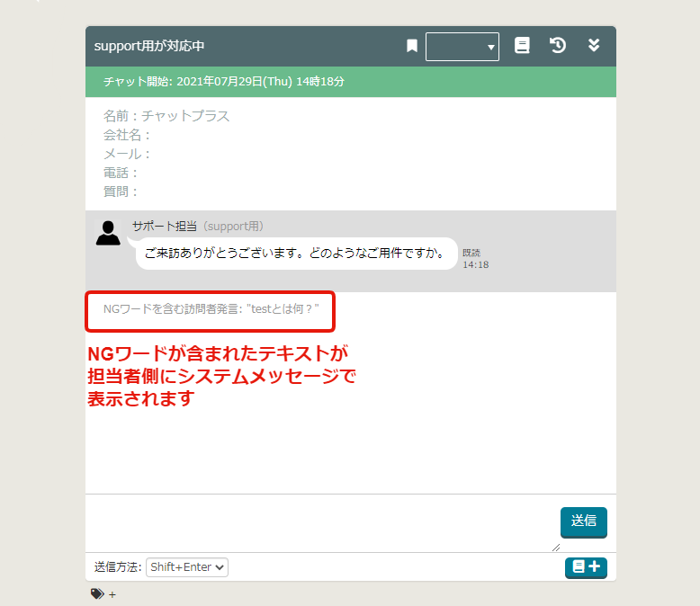The image size is (700, 606).
Task: Add a tag with the plus sign
Action: (112, 595)
